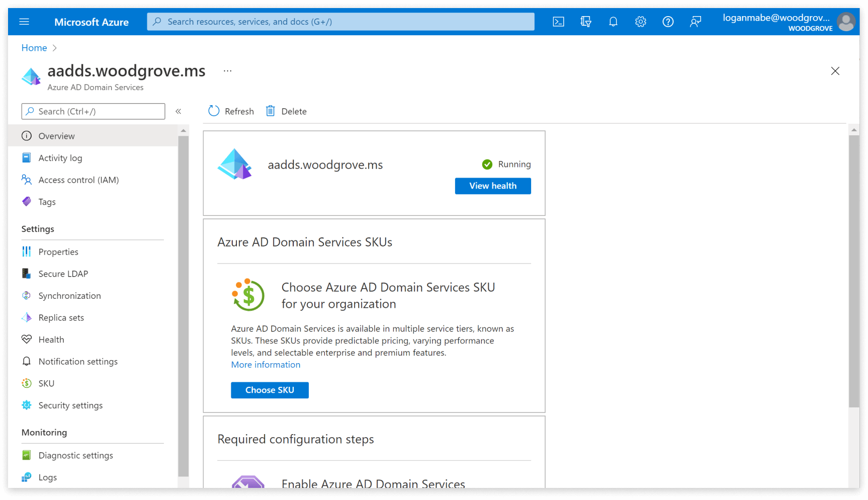Open the user account menu avatar

point(846,22)
